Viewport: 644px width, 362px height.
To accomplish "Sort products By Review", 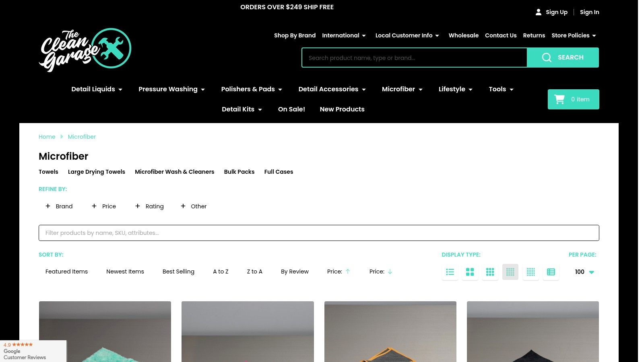I will (295, 271).
